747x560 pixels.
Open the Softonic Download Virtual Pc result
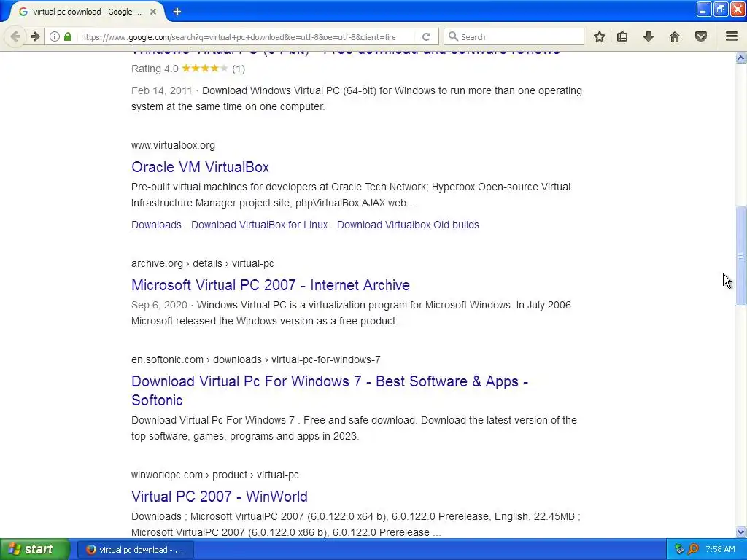[330, 391]
